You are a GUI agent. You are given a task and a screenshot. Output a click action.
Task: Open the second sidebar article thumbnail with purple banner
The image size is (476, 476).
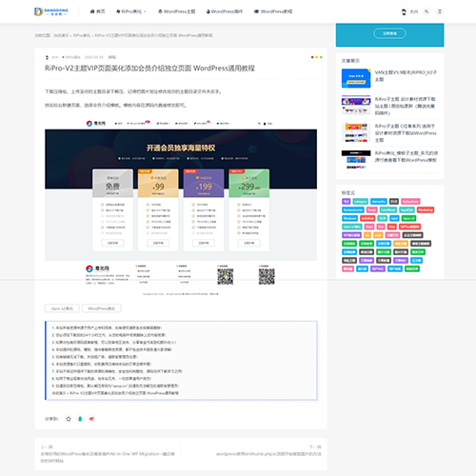[x=356, y=105]
